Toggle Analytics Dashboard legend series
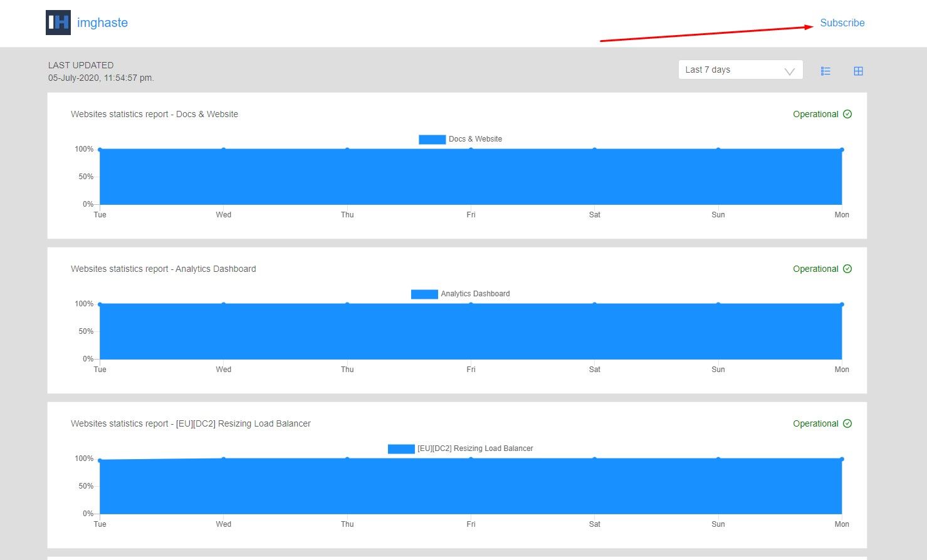The image size is (927, 560). 474,294
